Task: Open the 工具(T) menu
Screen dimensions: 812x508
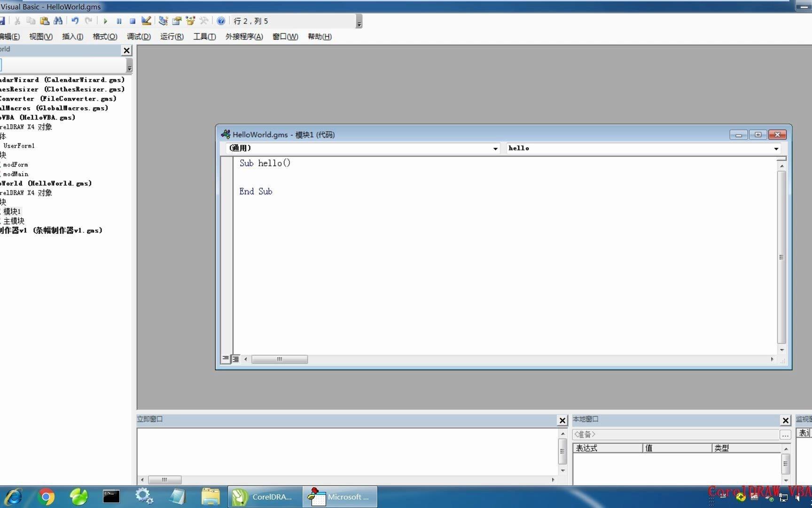Action: point(204,37)
